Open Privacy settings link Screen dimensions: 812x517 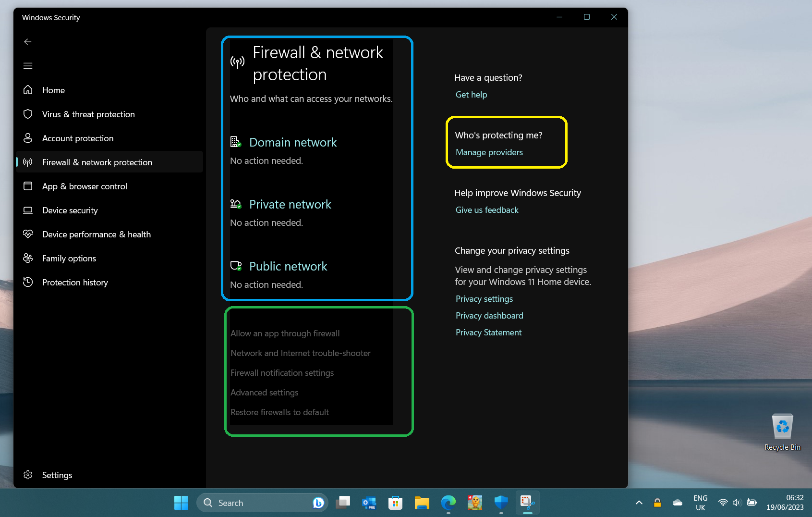[x=485, y=299]
